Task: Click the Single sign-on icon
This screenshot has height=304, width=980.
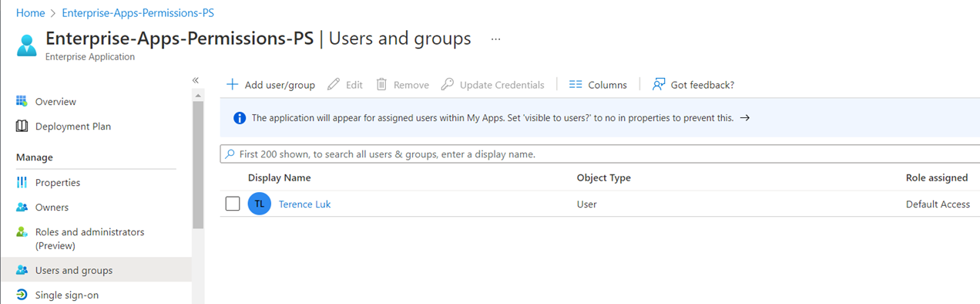Action: 22,295
